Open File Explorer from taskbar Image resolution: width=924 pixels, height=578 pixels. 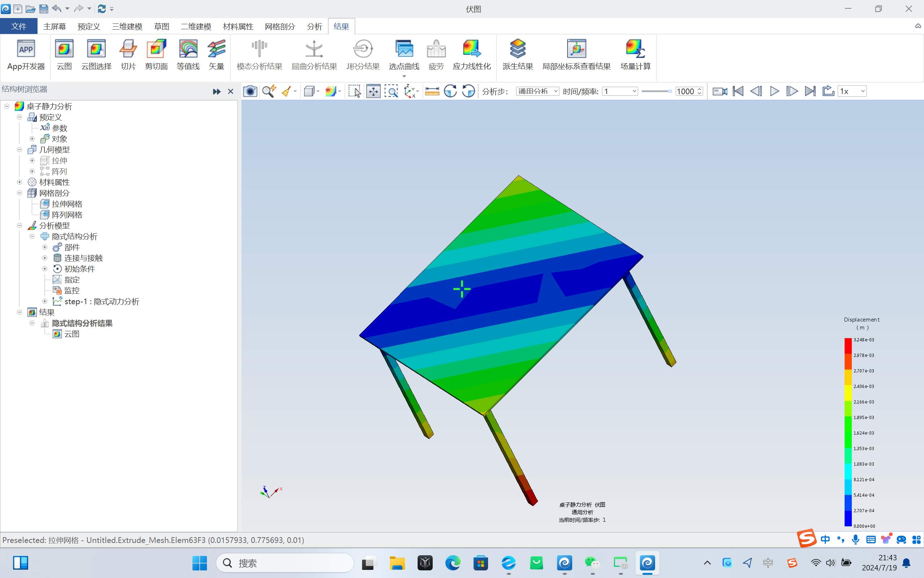(397, 563)
